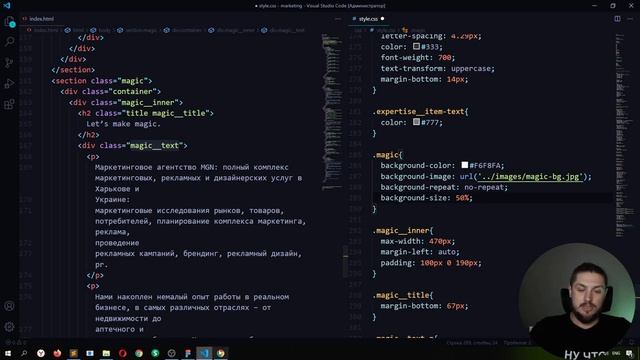
Task: Open Source Control view in activity bar
Action: [x=9, y=62]
